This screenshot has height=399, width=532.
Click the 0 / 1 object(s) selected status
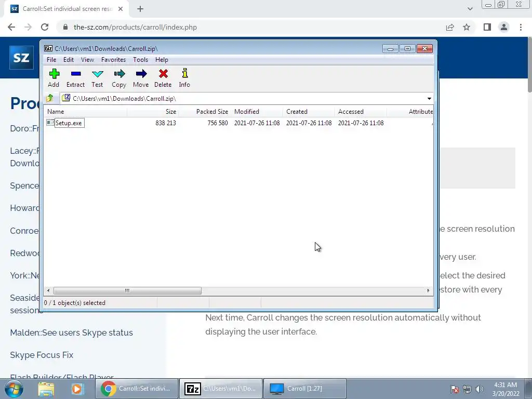coord(75,303)
